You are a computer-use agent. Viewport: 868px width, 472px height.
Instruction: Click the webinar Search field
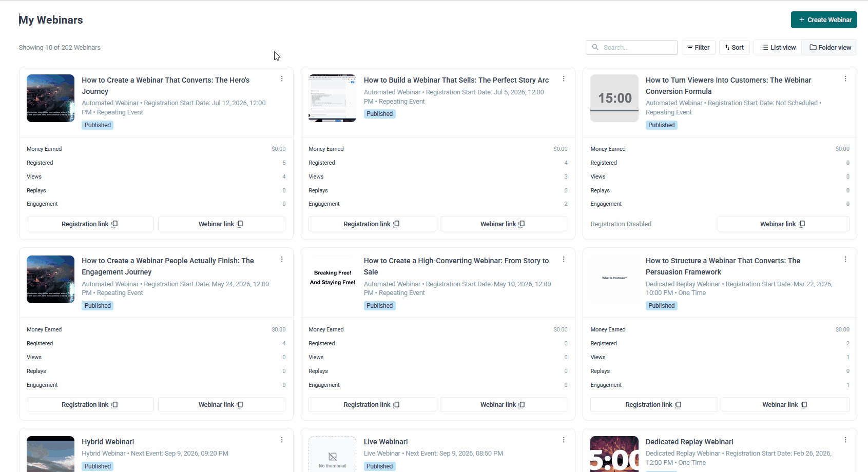point(631,47)
